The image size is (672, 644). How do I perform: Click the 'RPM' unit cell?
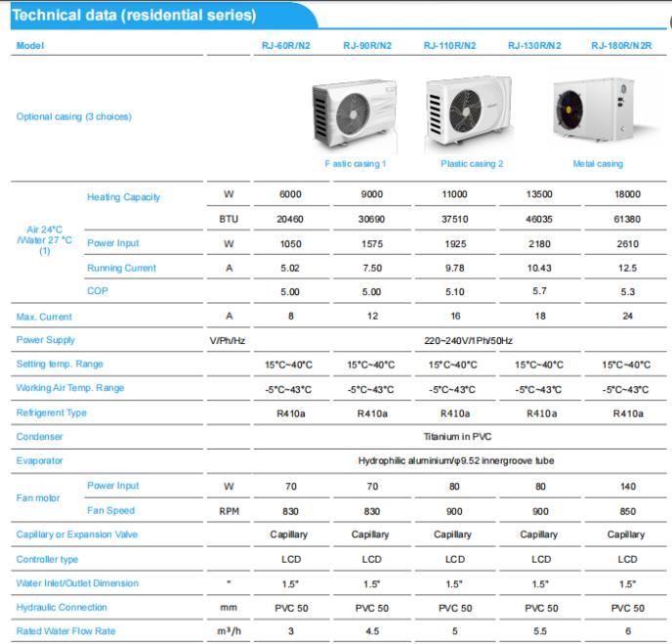coord(229,511)
